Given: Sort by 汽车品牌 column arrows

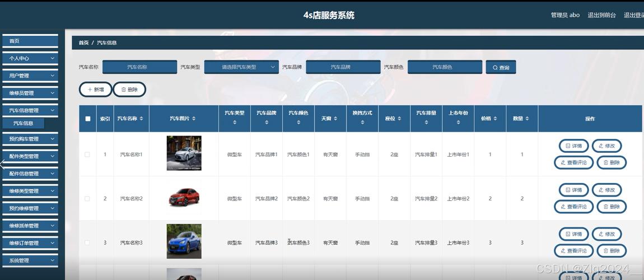Looking at the screenshot, I should 267,122.
